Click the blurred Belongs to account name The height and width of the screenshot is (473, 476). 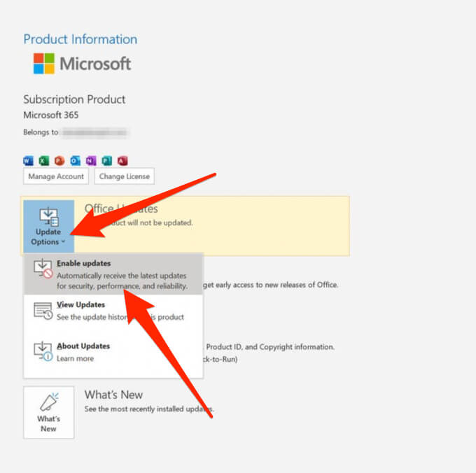click(x=94, y=132)
